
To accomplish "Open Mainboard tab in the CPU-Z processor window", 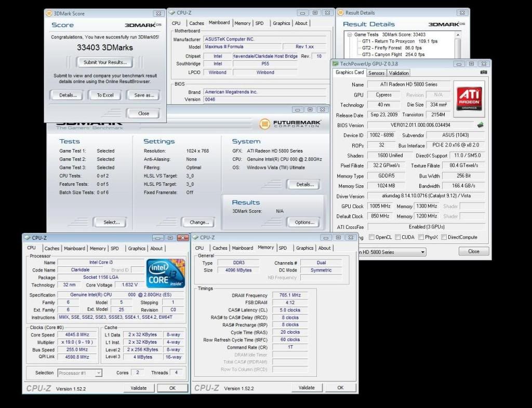I will click(74, 249).
